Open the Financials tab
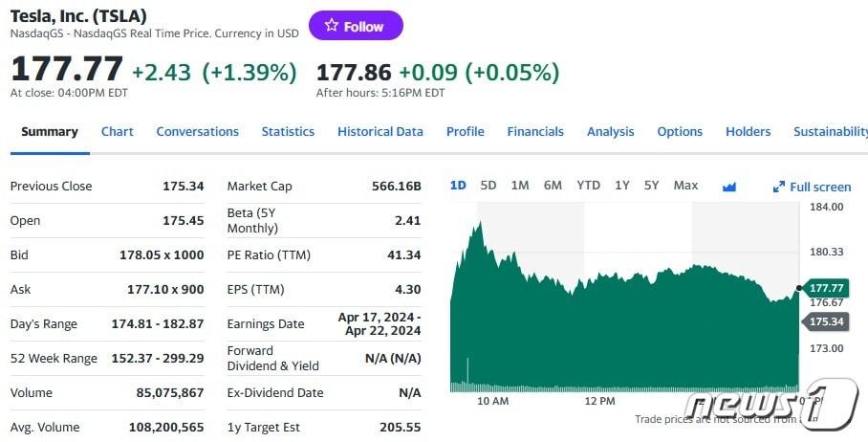Screen dimensions: 868x442 (535, 132)
